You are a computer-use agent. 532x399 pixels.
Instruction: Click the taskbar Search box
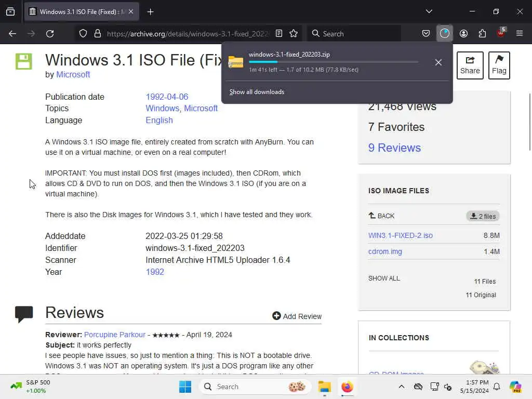(255, 387)
